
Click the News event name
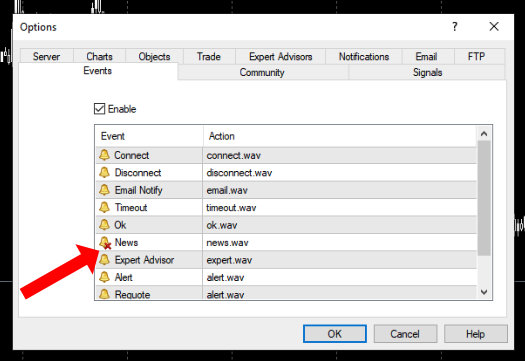coord(126,242)
